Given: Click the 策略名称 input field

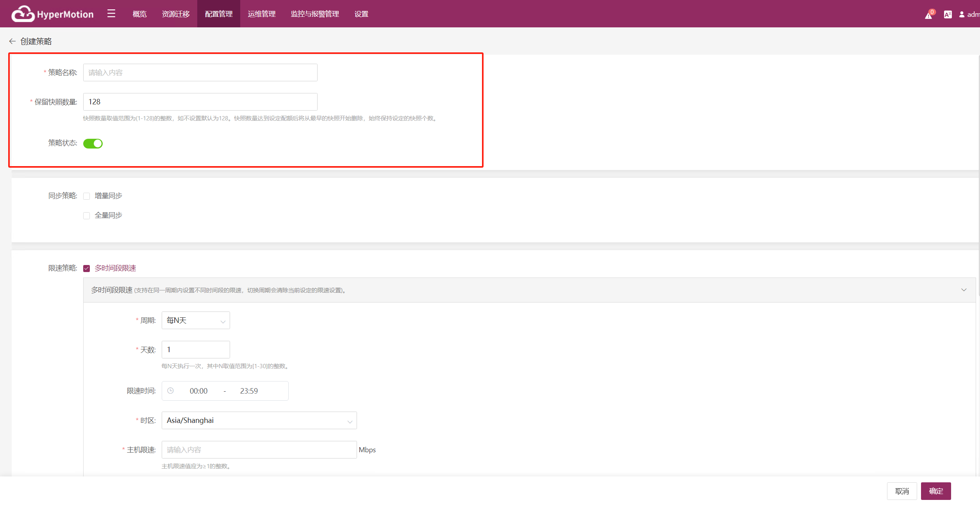Looking at the screenshot, I should (x=200, y=72).
